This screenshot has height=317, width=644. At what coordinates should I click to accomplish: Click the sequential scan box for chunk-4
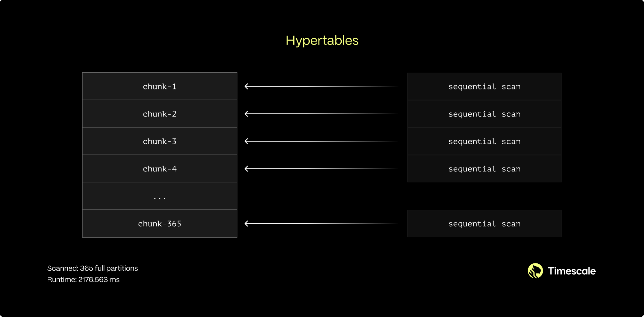484,169
